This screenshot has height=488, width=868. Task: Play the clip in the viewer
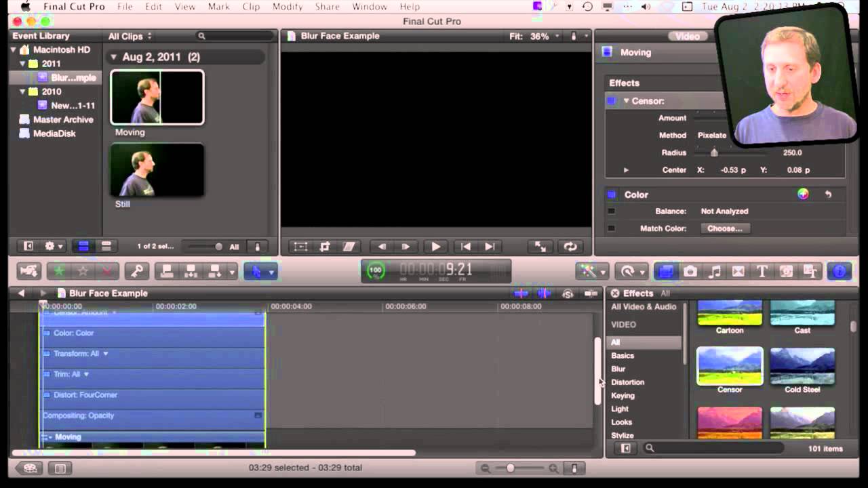pos(436,247)
